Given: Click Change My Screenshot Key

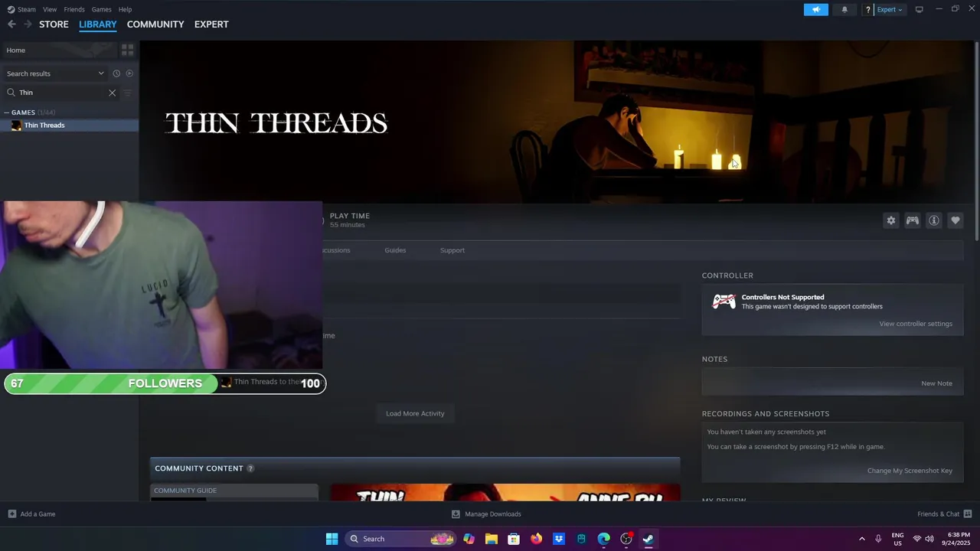Looking at the screenshot, I should pos(910,471).
